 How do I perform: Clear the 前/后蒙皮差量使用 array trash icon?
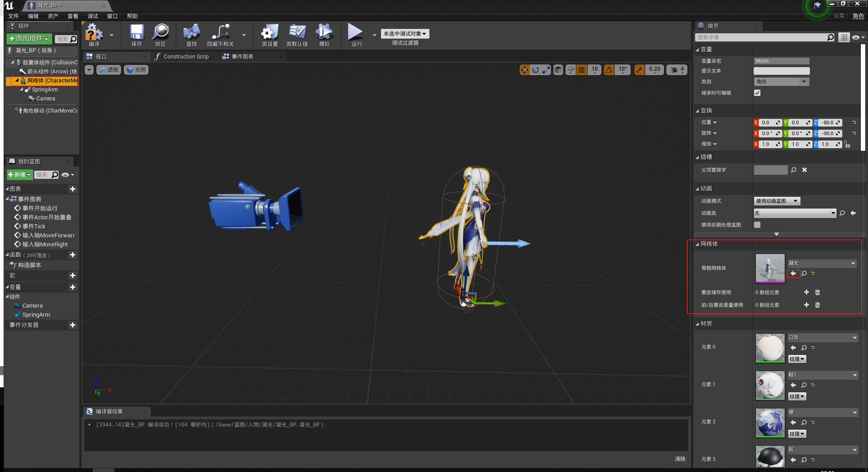pyautogui.click(x=818, y=305)
